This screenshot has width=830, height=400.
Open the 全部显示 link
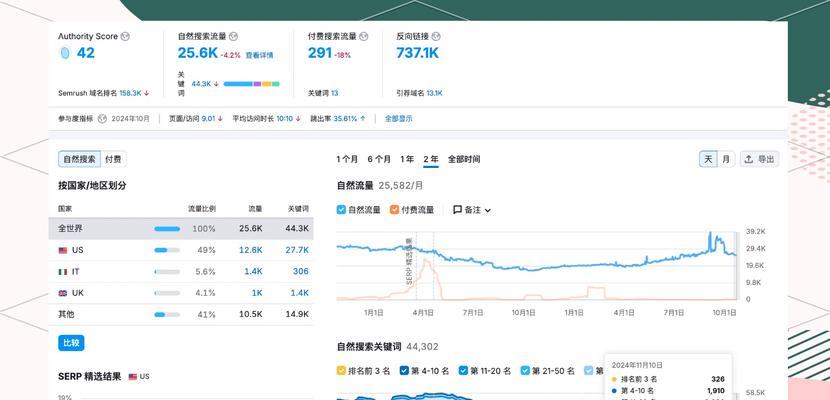(399, 119)
